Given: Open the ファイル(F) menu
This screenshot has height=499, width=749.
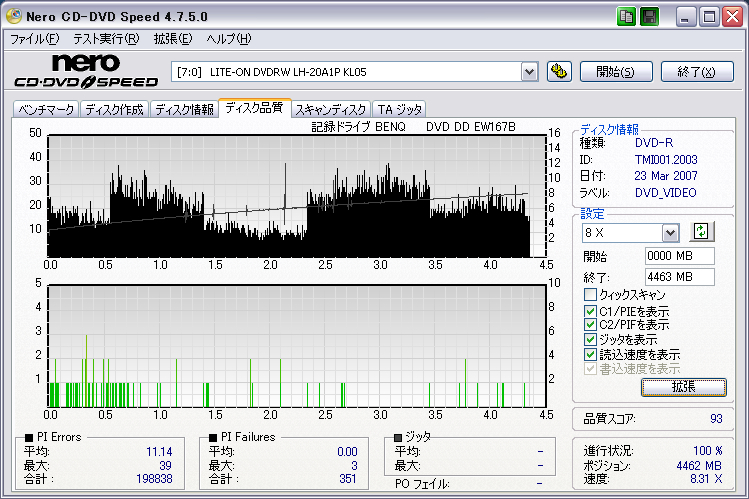Looking at the screenshot, I should tap(34, 39).
